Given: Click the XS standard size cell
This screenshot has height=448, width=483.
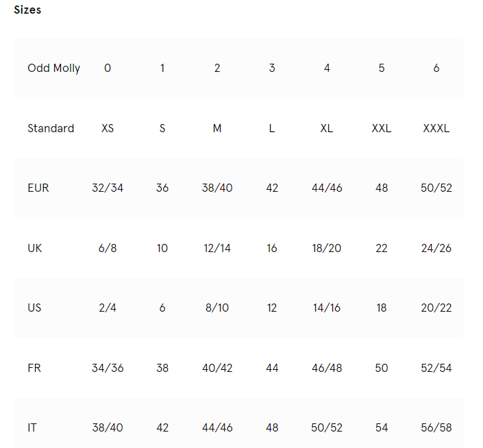Looking at the screenshot, I should coord(108,128).
